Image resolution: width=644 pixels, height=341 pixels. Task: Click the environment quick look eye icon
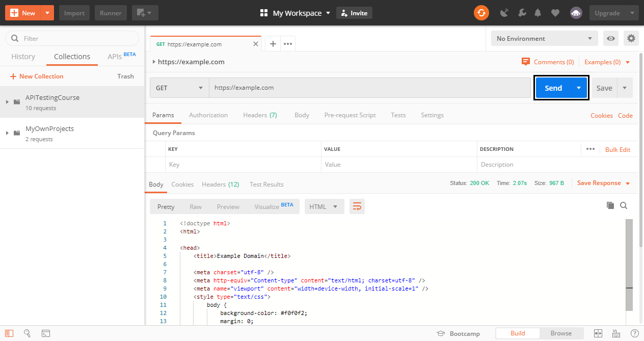point(610,38)
